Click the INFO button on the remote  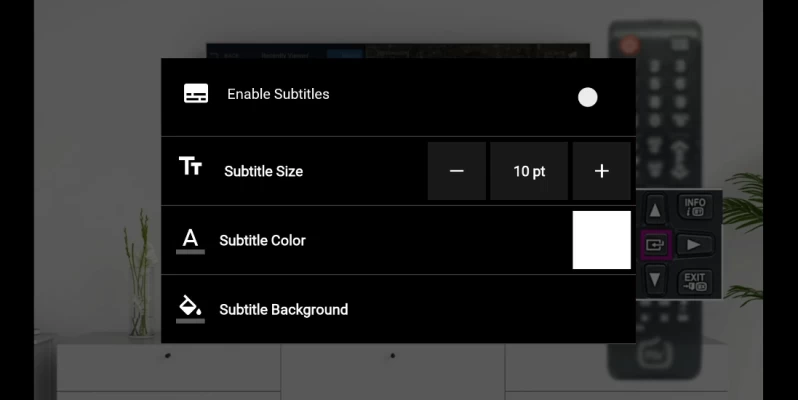click(x=695, y=207)
